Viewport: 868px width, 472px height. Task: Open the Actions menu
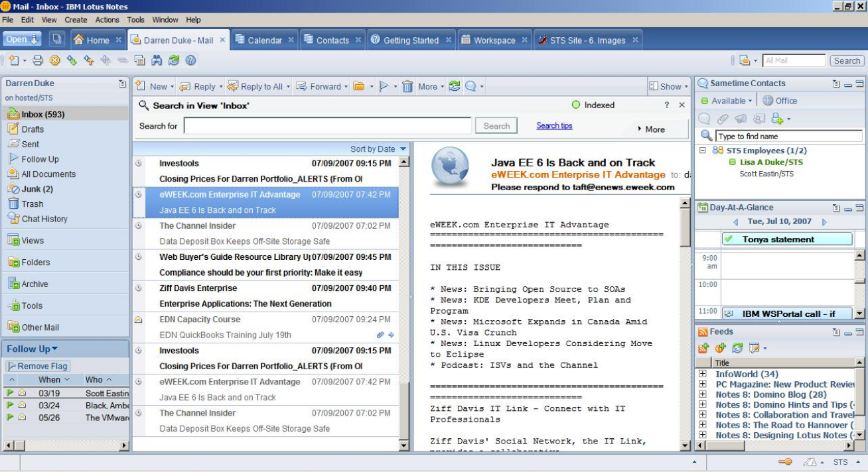pos(107,20)
